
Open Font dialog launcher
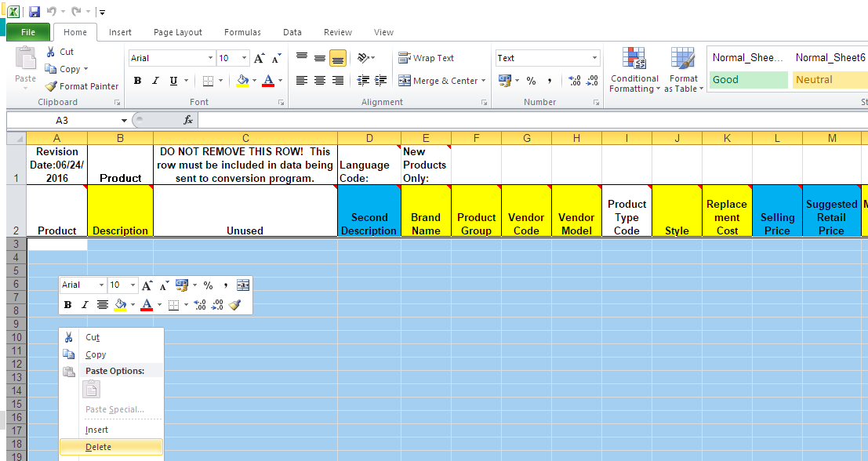pyautogui.click(x=281, y=103)
